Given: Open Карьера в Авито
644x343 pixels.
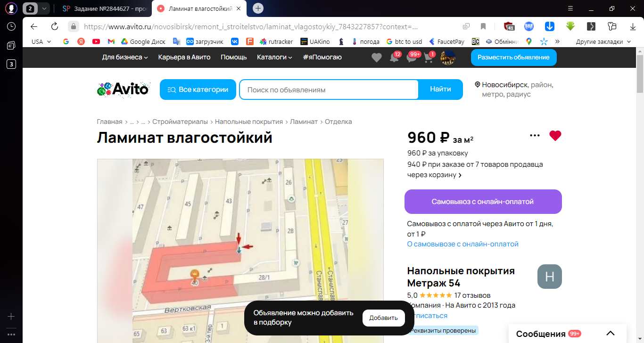Looking at the screenshot, I should pyautogui.click(x=184, y=57).
